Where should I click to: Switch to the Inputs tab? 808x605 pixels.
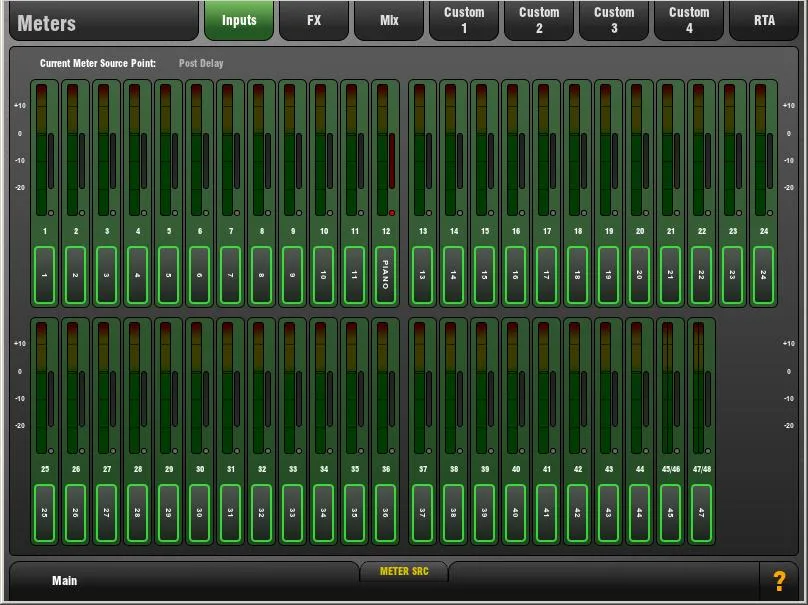[239, 20]
